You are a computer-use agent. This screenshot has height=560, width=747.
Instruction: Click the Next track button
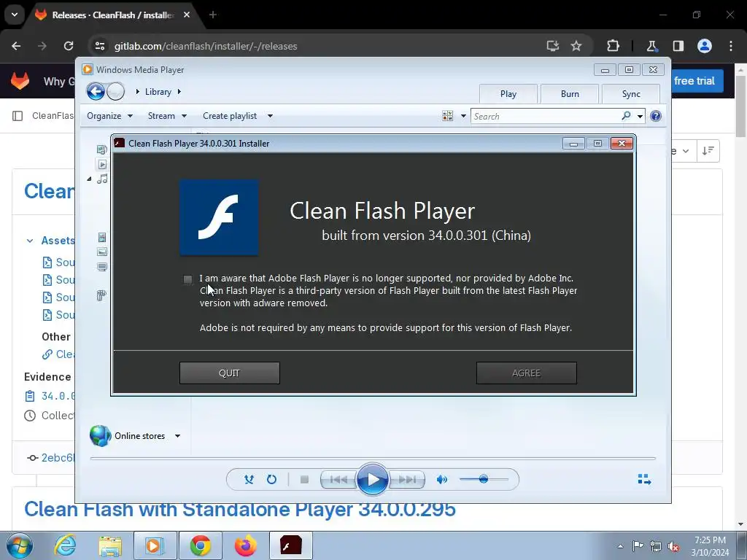407,480
